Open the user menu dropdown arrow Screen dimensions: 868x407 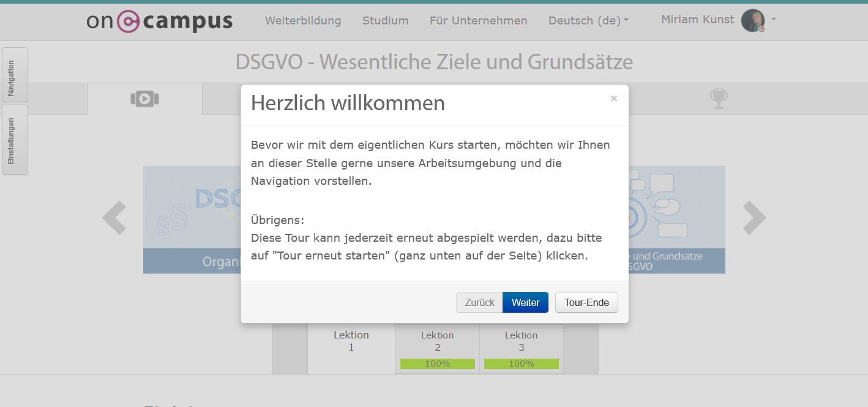774,20
